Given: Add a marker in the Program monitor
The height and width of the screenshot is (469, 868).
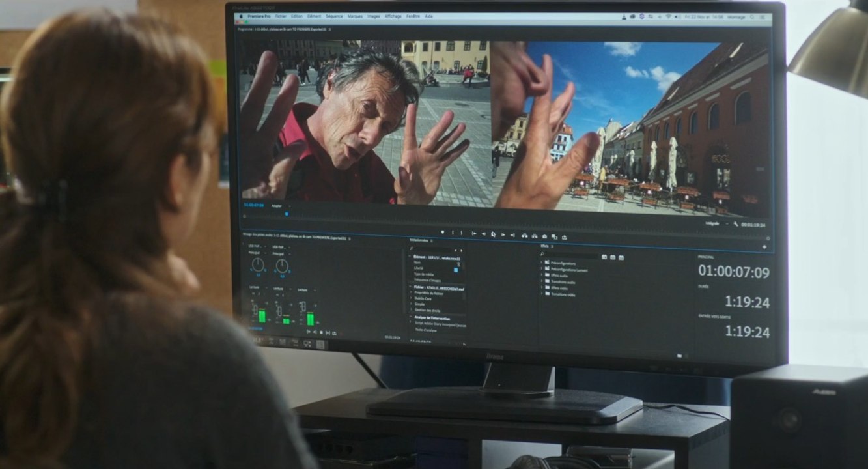Looking at the screenshot, I should 443,234.
